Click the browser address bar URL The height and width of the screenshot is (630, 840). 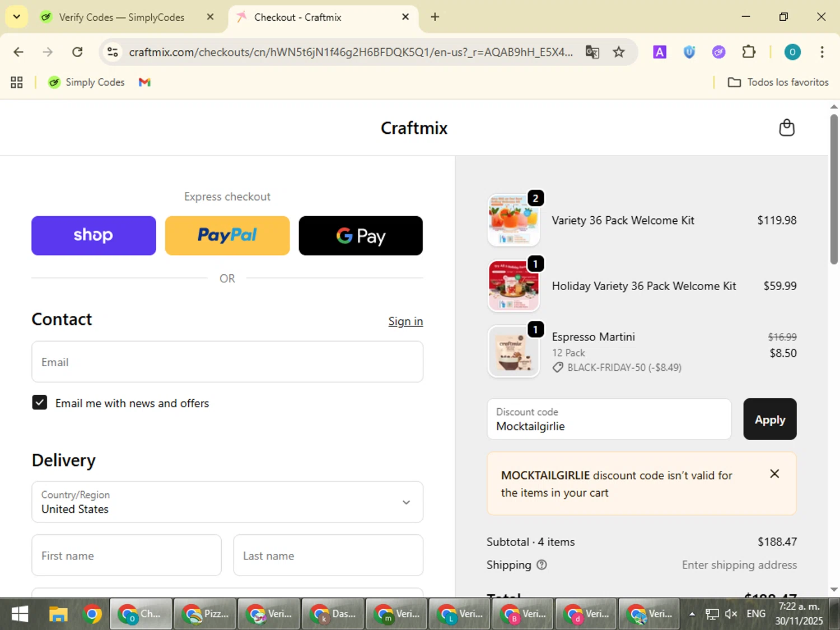click(351, 52)
